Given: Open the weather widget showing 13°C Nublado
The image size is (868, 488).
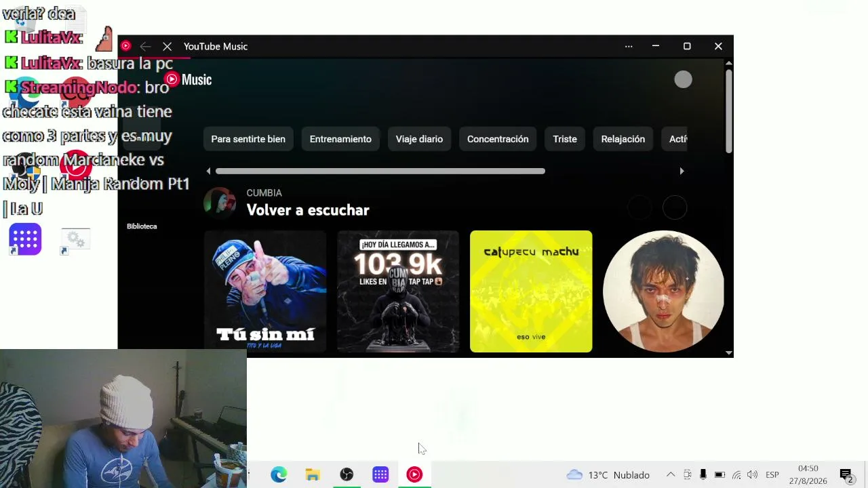Looking at the screenshot, I should point(608,474).
